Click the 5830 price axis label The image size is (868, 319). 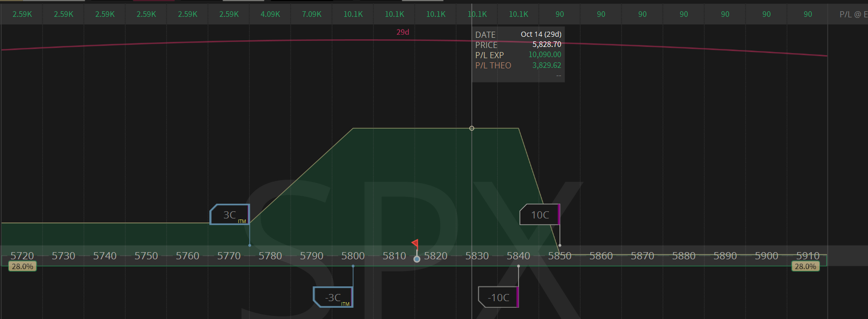pyautogui.click(x=477, y=256)
